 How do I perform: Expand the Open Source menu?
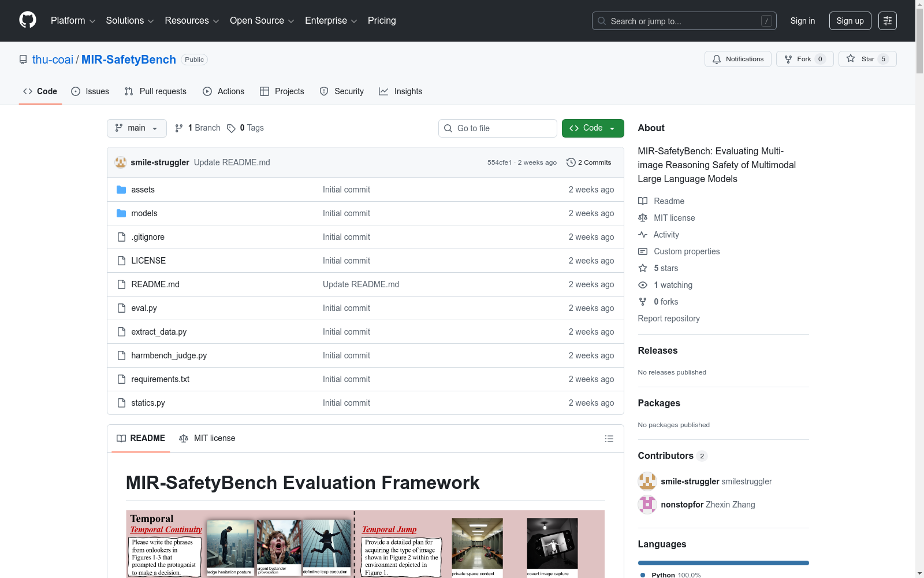[x=262, y=21]
